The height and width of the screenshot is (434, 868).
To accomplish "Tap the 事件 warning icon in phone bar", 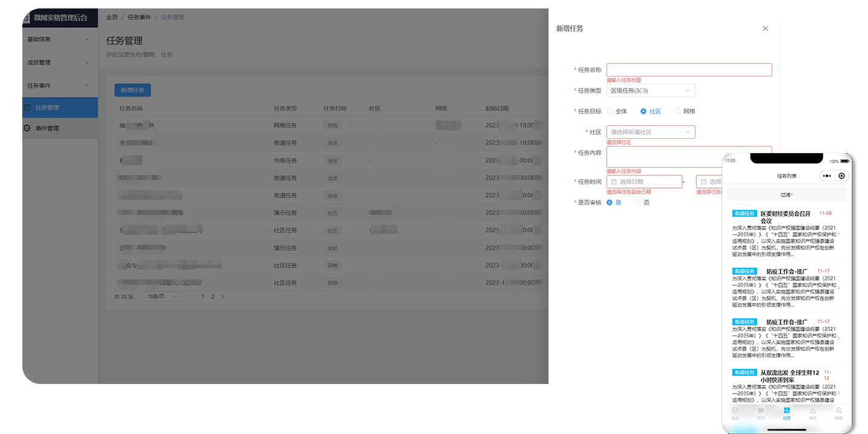I will click(x=813, y=410).
